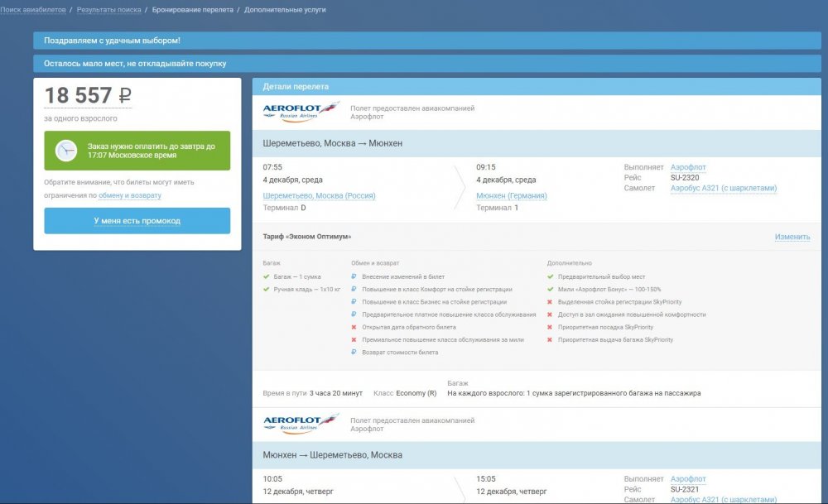
Task: Click the departure time '07:55'
Action: tap(272, 167)
